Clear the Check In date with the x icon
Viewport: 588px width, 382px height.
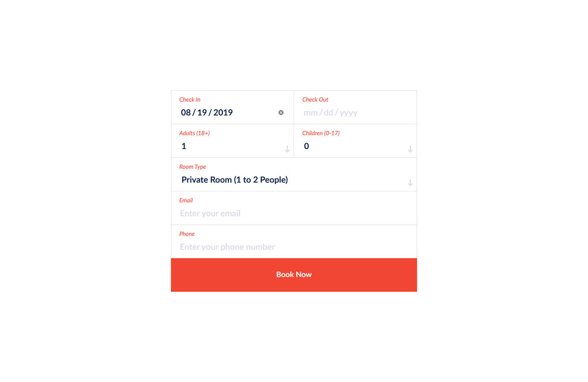[x=281, y=113]
